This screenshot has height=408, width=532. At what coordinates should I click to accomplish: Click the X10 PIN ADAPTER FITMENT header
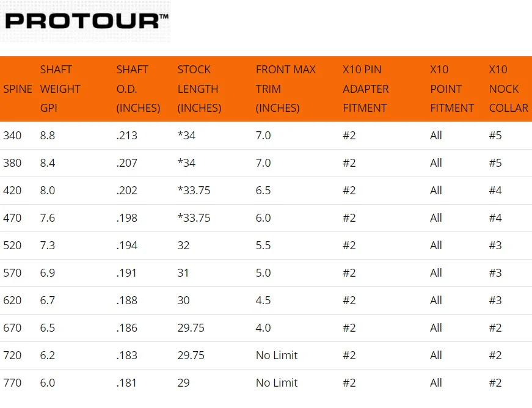tap(366, 89)
